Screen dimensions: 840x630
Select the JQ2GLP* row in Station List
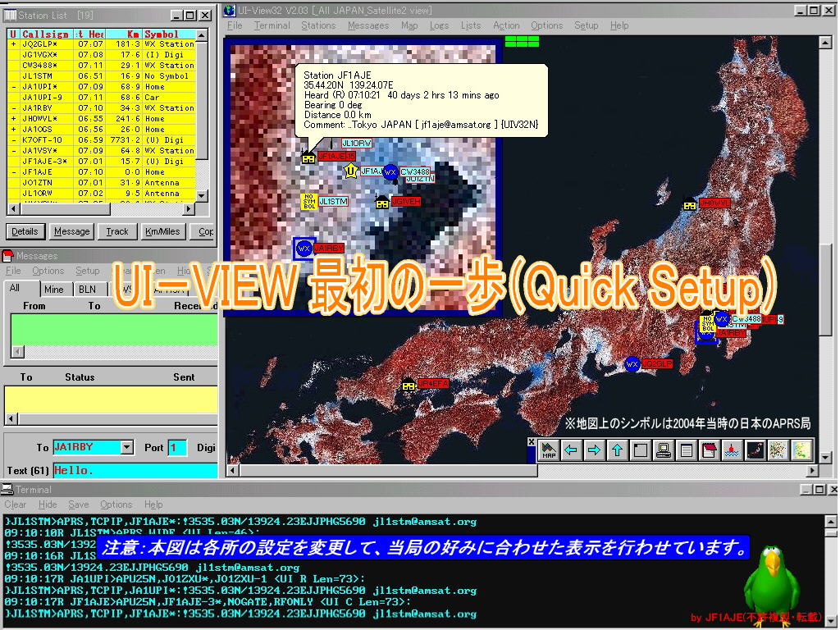coord(101,44)
